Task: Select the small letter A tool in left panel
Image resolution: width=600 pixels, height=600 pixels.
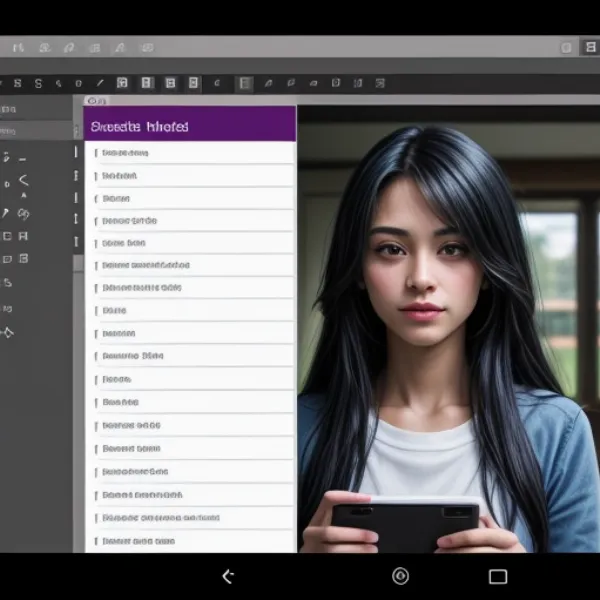Action: click(24, 196)
